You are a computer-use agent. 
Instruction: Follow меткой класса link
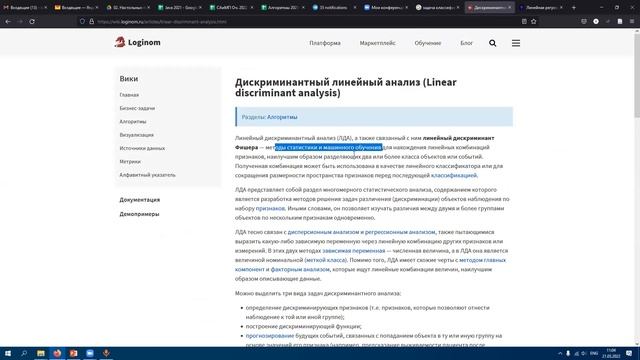coord(326,260)
